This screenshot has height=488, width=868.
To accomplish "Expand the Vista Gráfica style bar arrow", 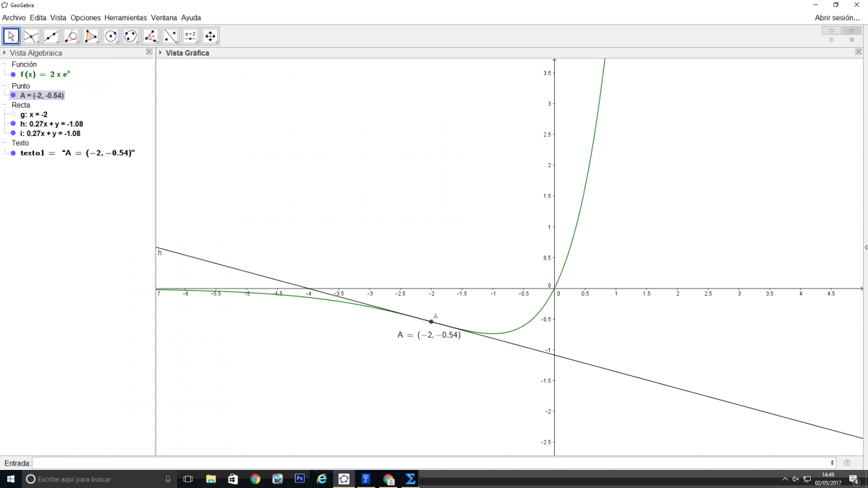I will pos(161,53).
